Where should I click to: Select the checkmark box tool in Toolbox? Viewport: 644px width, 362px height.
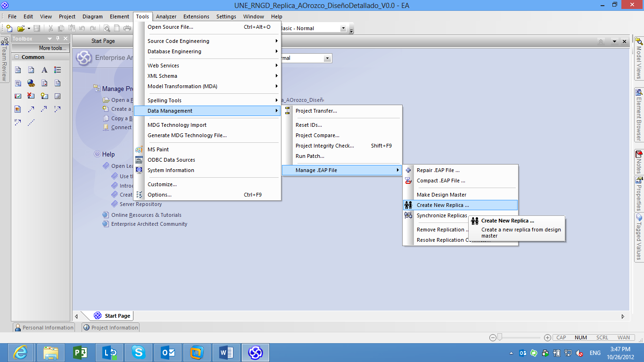tap(18, 96)
